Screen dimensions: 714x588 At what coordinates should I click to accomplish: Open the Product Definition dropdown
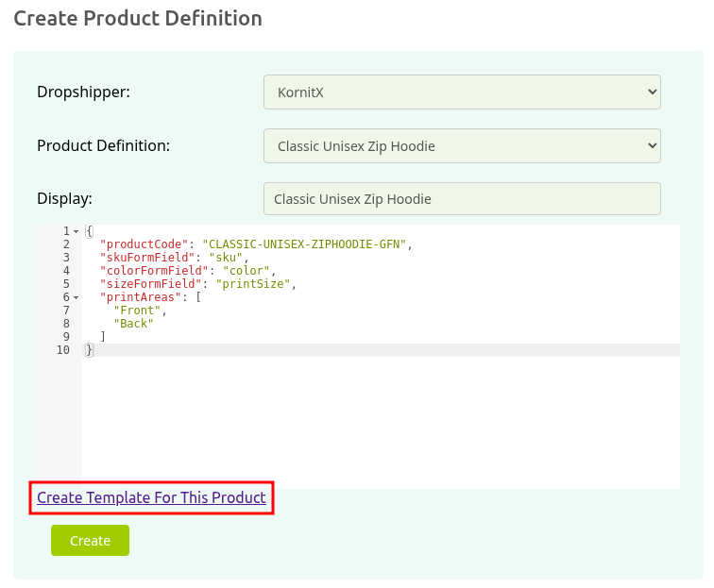(x=462, y=145)
